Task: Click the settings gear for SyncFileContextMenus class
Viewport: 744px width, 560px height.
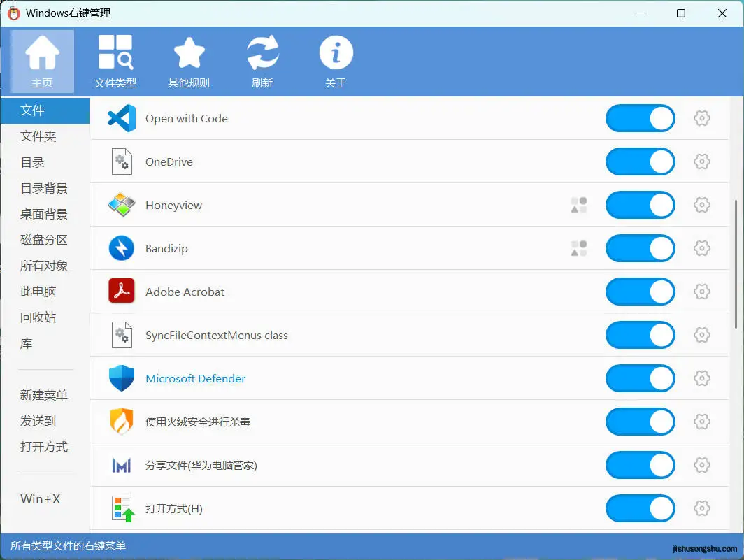Action: click(702, 335)
